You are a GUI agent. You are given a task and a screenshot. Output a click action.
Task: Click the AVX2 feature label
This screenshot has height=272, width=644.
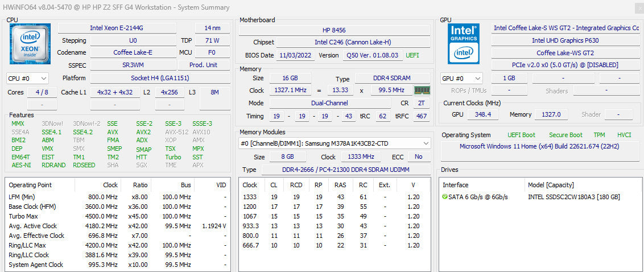click(143, 132)
